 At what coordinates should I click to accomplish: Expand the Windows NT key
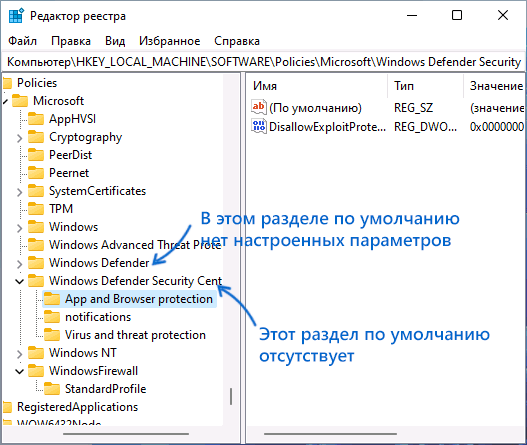19,354
